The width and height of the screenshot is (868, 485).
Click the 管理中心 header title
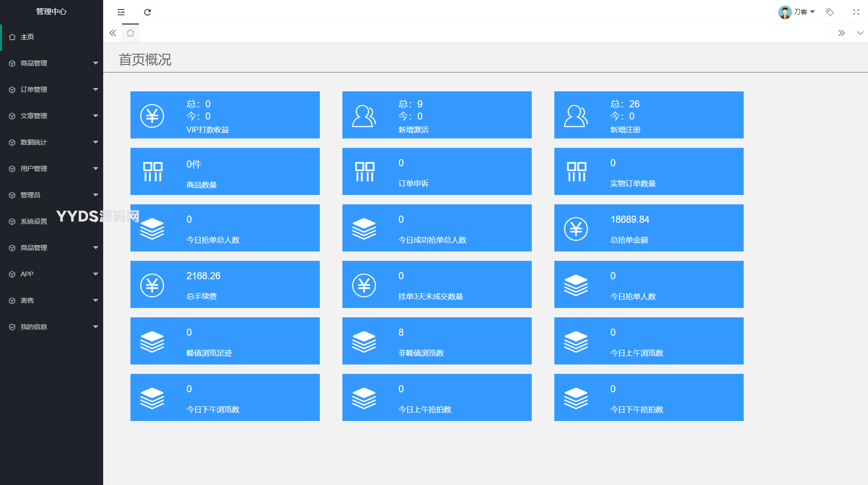(51, 12)
